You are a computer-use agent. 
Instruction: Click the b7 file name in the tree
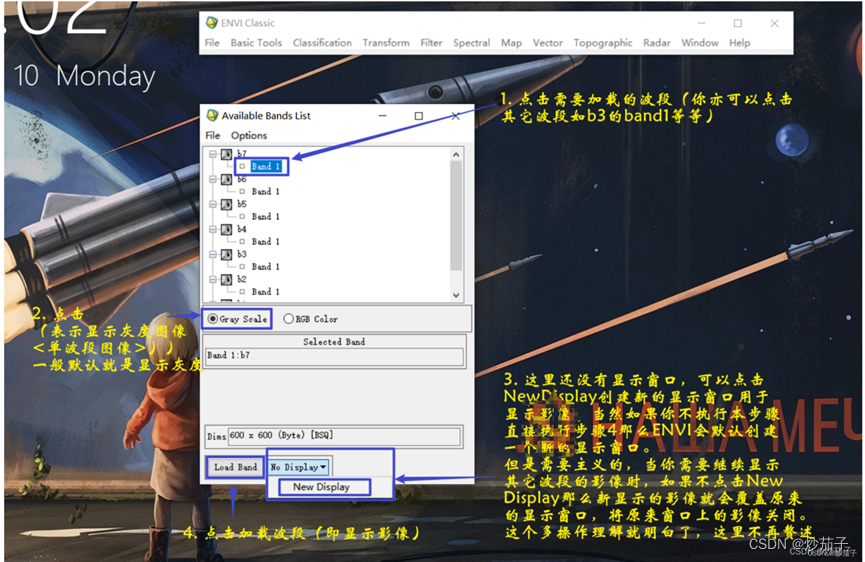click(x=242, y=154)
